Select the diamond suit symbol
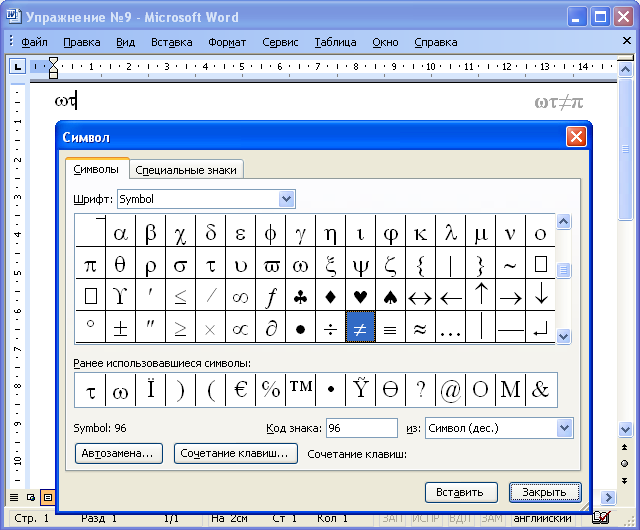 point(331,295)
